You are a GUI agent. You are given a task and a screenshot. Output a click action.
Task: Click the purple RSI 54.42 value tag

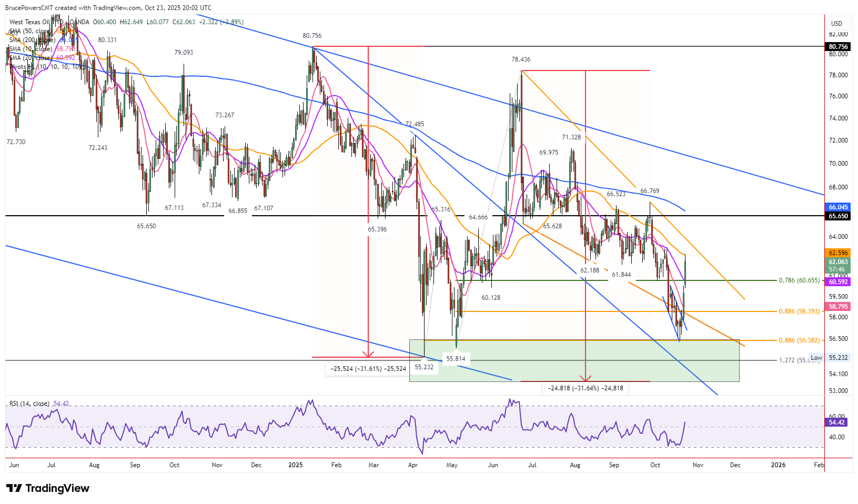coord(837,422)
